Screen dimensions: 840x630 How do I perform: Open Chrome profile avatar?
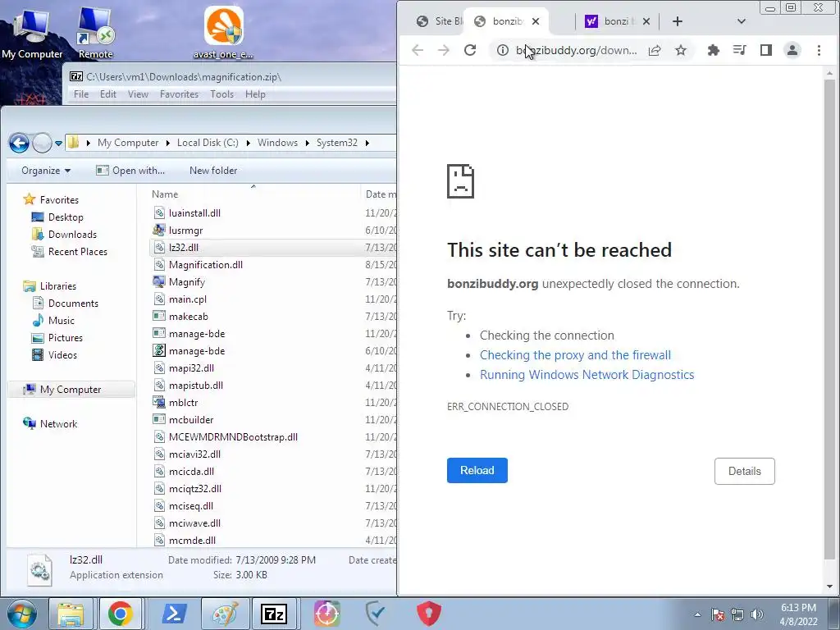pyautogui.click(x=792, y=50)
